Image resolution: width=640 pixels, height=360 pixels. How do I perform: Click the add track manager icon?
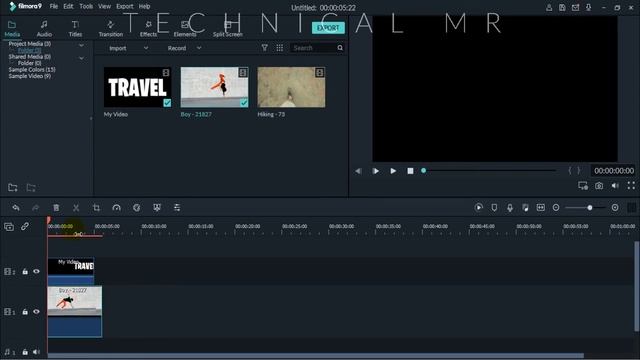9,227
